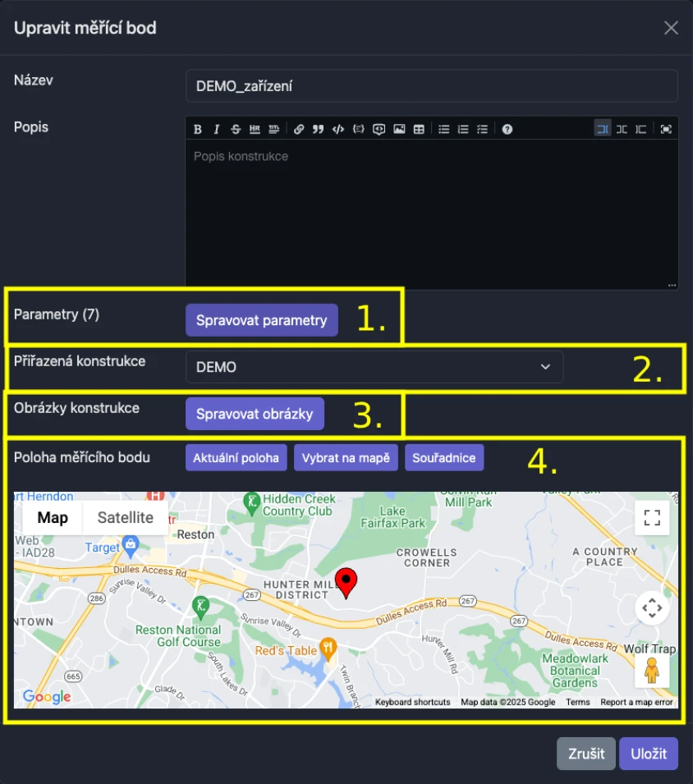The width and height of the screenshot is (693, 784).
Task: Insert a bulleted list
Action: click(444, 129)
